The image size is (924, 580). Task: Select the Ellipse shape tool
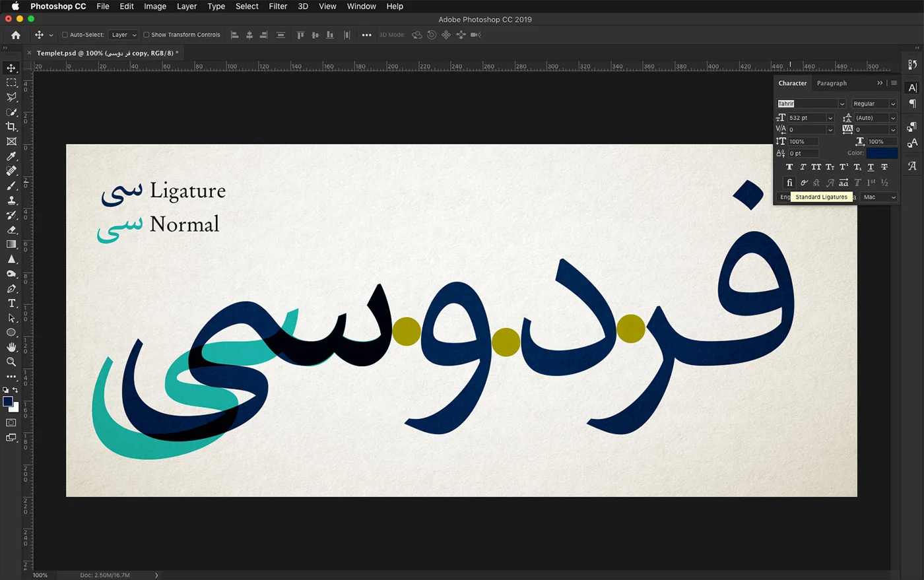(x=11, y=333)
